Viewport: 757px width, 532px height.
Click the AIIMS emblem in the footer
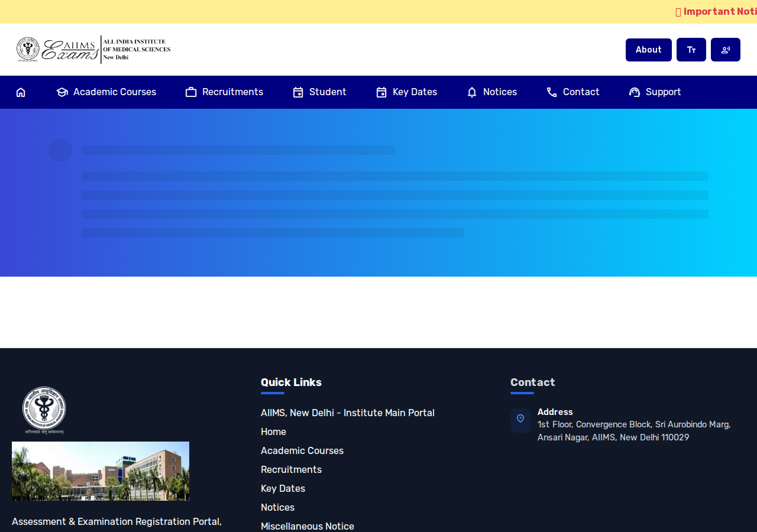[44, 410]
